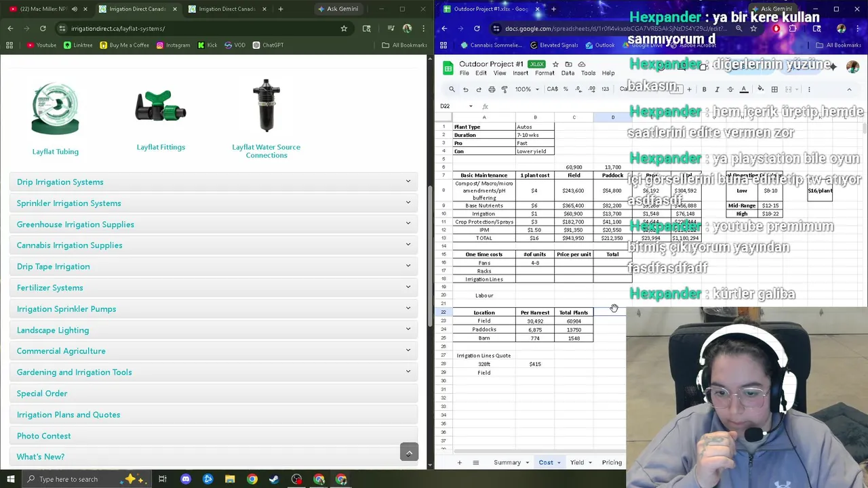Image resolution: width=868 pixels, height=488 pixels.
Task: Format cells as CA$ currency
Action: coord(553,89)
